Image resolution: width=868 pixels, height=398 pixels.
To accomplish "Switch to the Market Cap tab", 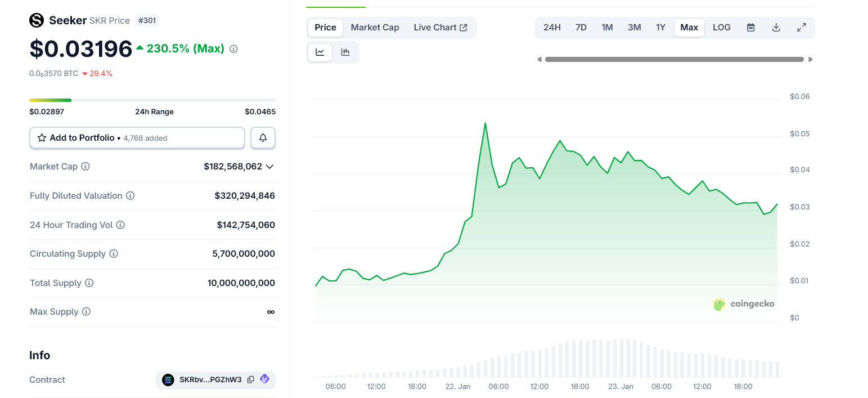I will [x=375, y=27].
